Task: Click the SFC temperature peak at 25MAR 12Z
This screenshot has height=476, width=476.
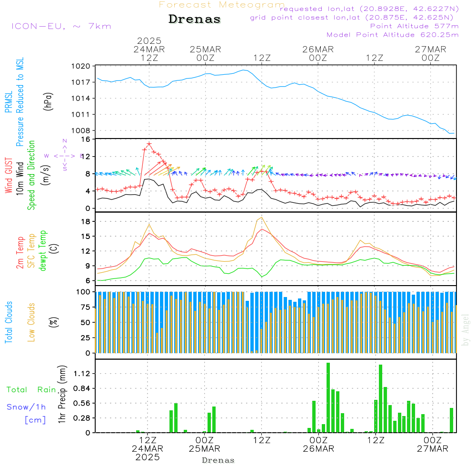Action: 262,218
